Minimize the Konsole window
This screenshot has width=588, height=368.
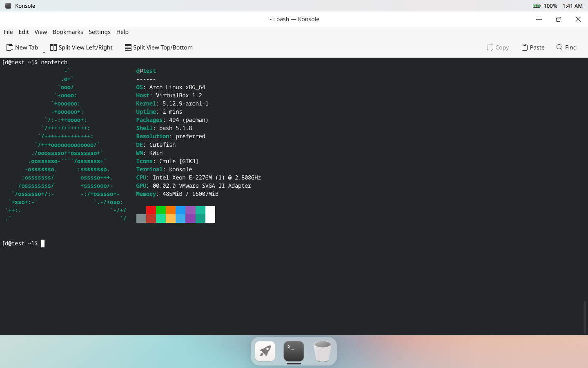point(539,19)
